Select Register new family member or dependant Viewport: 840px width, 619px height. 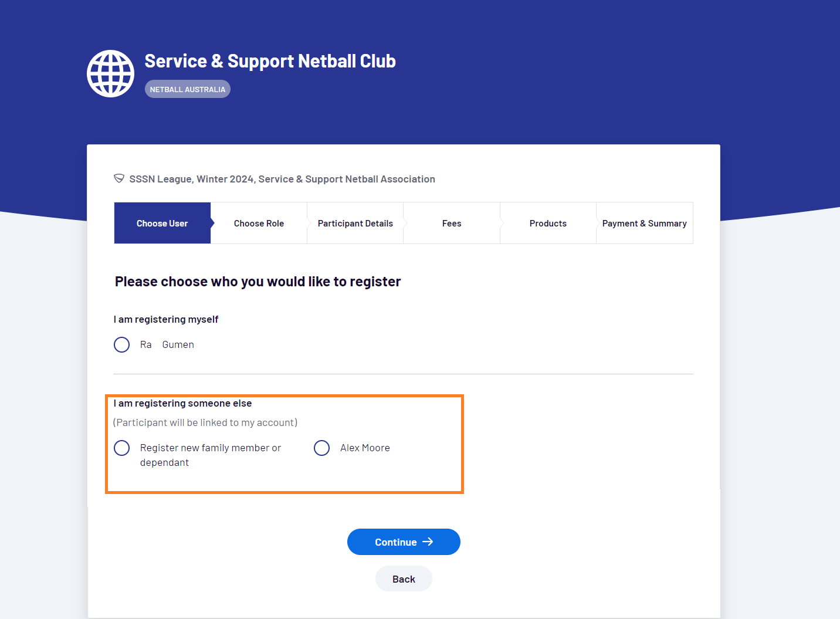point(121,448)
